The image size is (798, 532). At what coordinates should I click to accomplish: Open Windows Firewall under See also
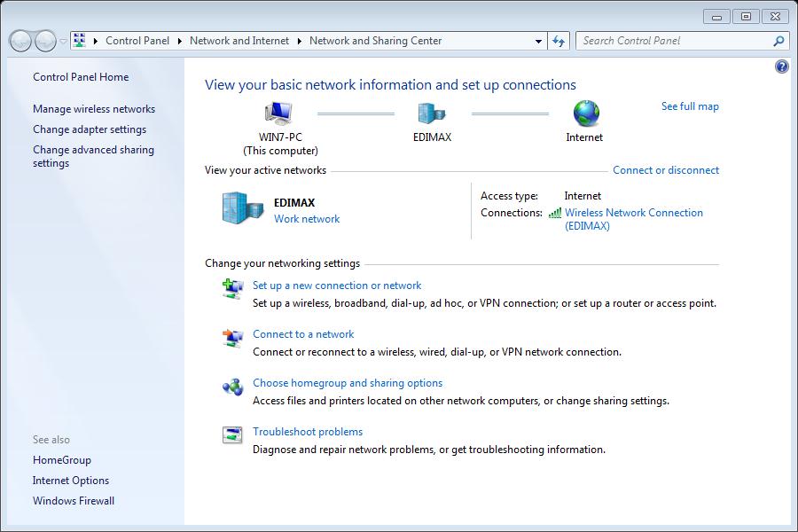pyautogui.click(x=74, y=501)
